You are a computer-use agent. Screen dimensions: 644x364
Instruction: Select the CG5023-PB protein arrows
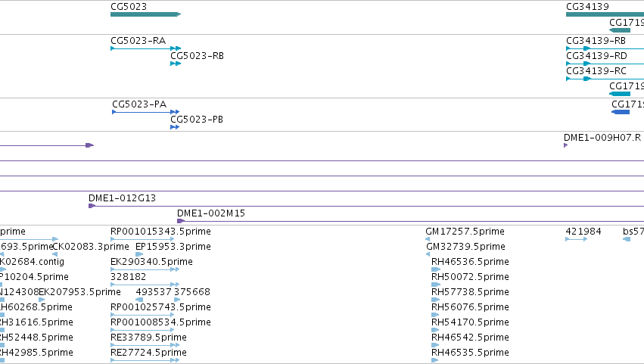pyautogui.click(x=175, y=127)
